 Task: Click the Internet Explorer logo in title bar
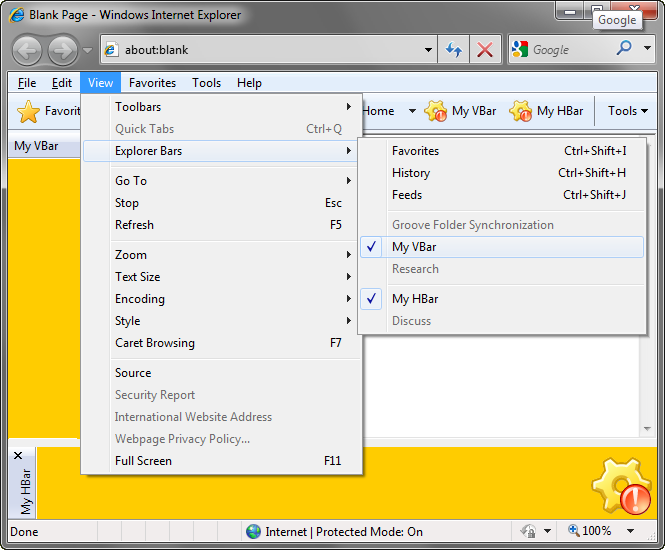[17, 15]
